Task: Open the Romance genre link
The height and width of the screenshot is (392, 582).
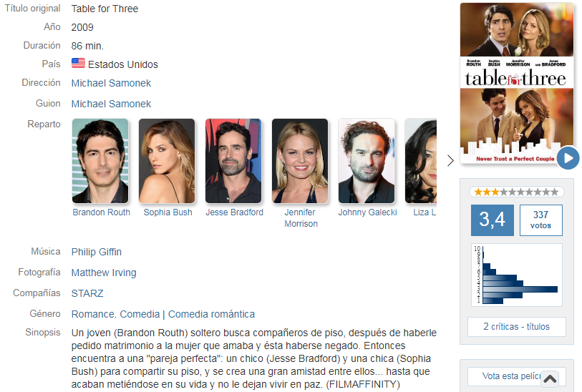Action: coord(93,314)
